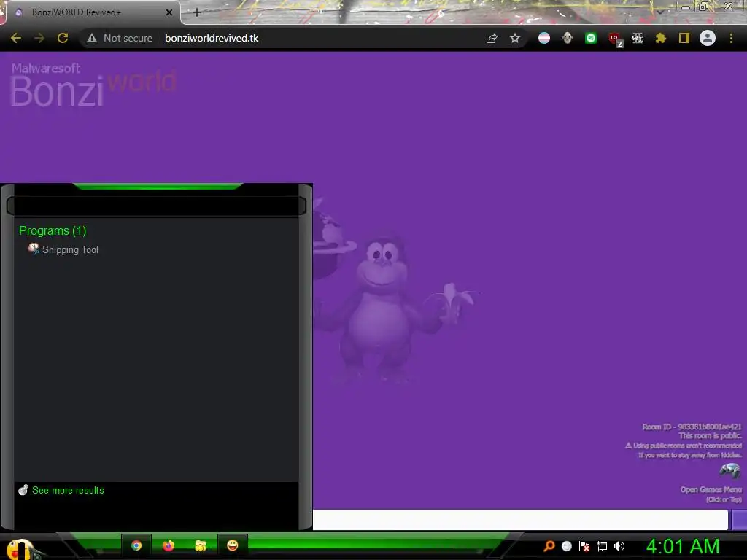Open the Chrome three-dot menu
This screenshot has width=747, height=560.
pos(731,38)
